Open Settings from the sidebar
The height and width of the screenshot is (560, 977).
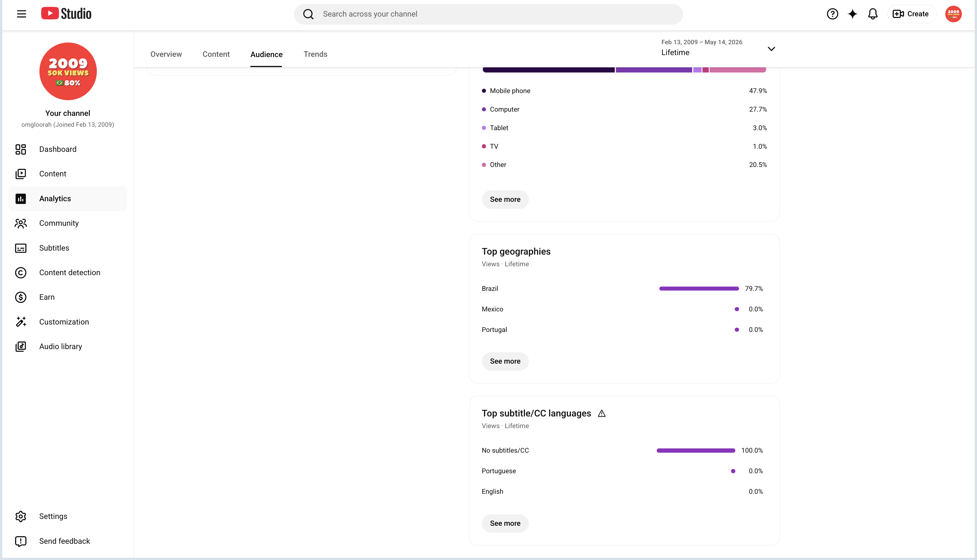point(68,516)
